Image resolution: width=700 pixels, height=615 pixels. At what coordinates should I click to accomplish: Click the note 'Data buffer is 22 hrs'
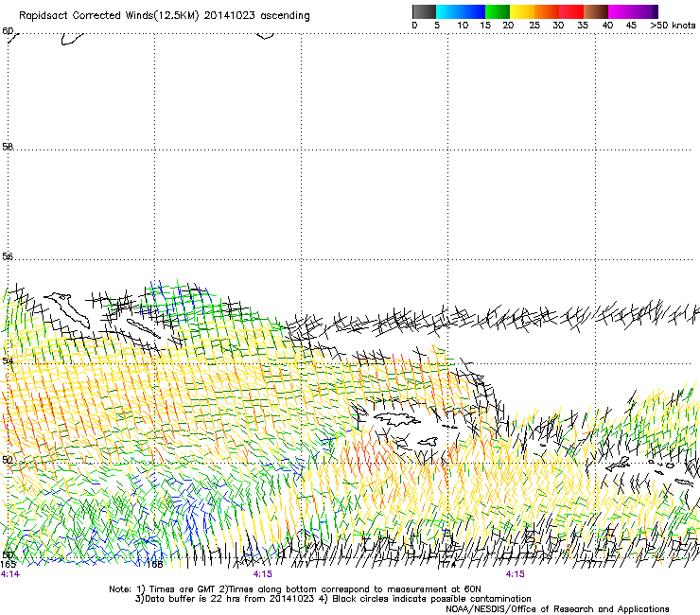194,599
